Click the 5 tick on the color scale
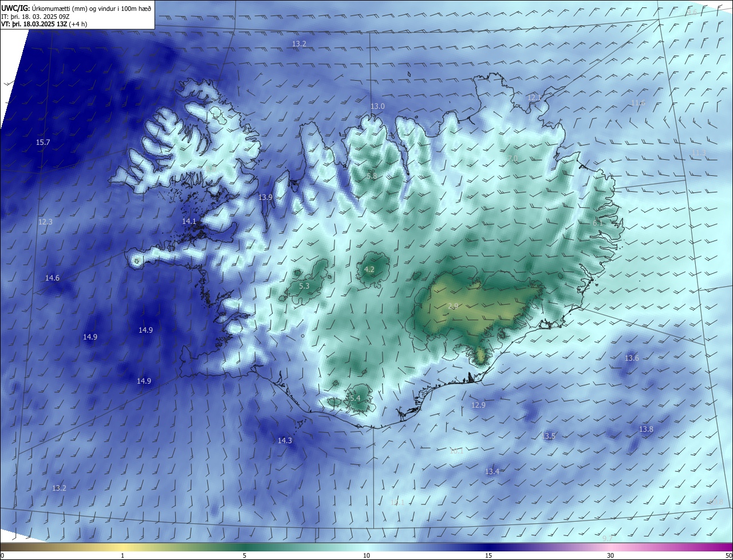This screenshot has width=733, height=560. click(245, 555)
